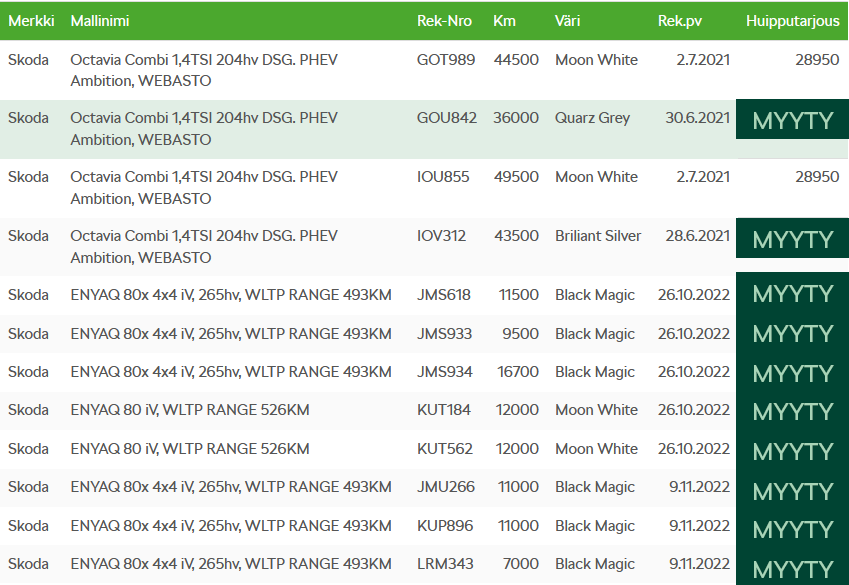
Task: Select registration number LRM343
Action: pos(445,564)
